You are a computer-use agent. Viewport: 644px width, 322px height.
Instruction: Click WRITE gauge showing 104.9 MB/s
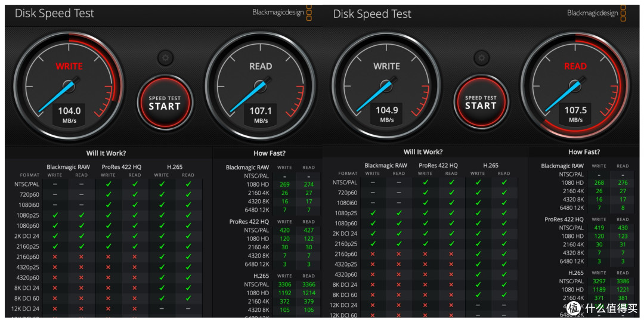[386, 87]
